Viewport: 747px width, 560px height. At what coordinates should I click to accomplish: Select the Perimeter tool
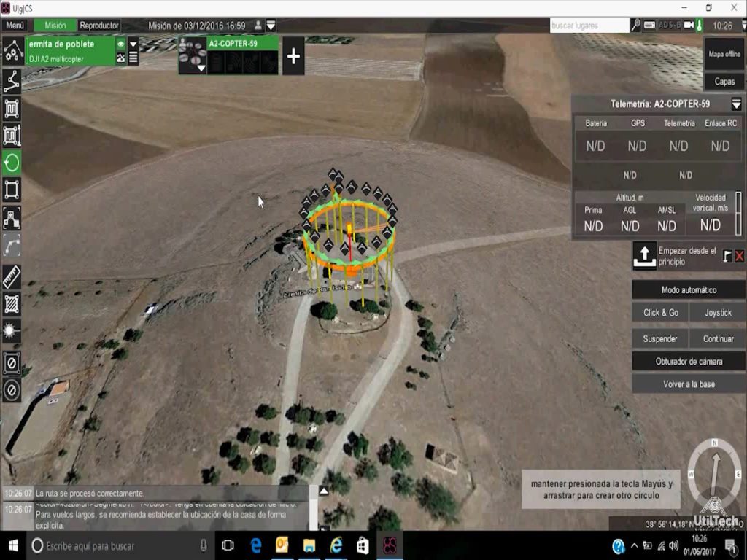tap(12, 190)
